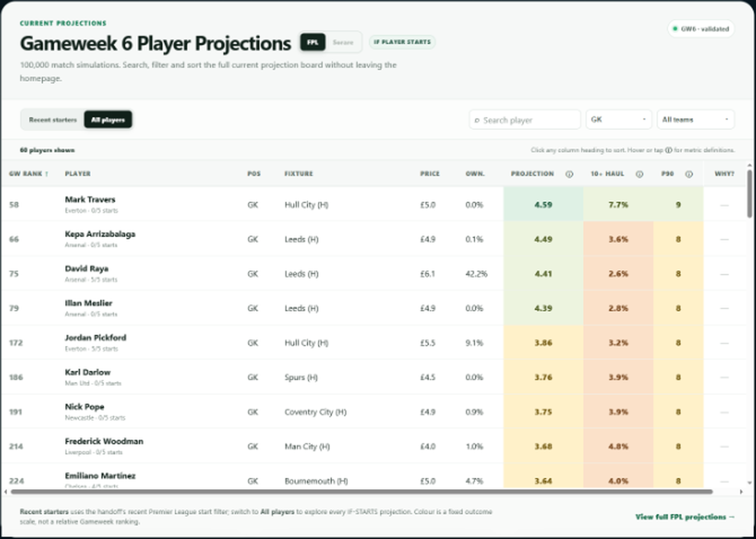The height and width of the screenshot is (539, 756).
Task: Click Frederick Woodman's £4.0 price
Action: (428, 446)
